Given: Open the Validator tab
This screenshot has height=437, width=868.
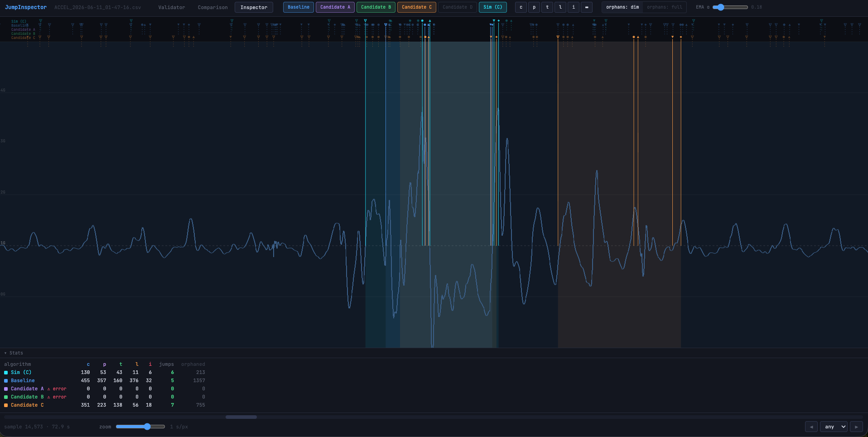Looking at the screenshot, I should click(x=172, y=7).
